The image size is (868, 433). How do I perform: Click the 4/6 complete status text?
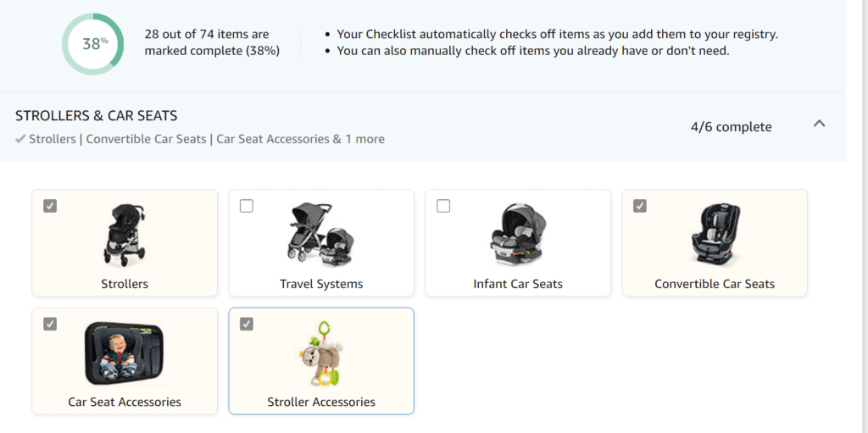click(x=731, y=127)
